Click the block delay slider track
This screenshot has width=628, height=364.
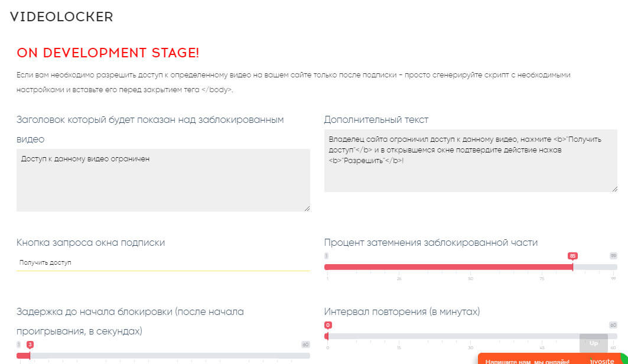point(163,356)
